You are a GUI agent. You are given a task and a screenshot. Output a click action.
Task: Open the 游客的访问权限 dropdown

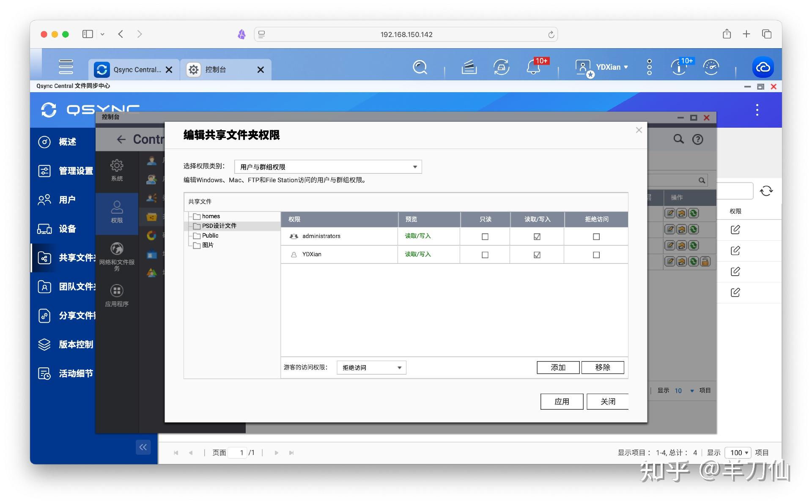coord(371,367)
